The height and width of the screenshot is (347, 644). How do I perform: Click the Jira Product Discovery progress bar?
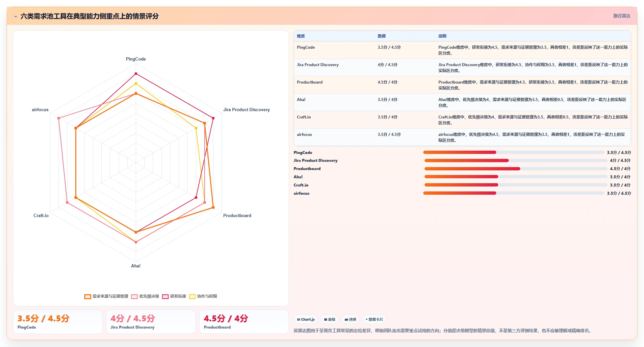[x=516, y=161]
